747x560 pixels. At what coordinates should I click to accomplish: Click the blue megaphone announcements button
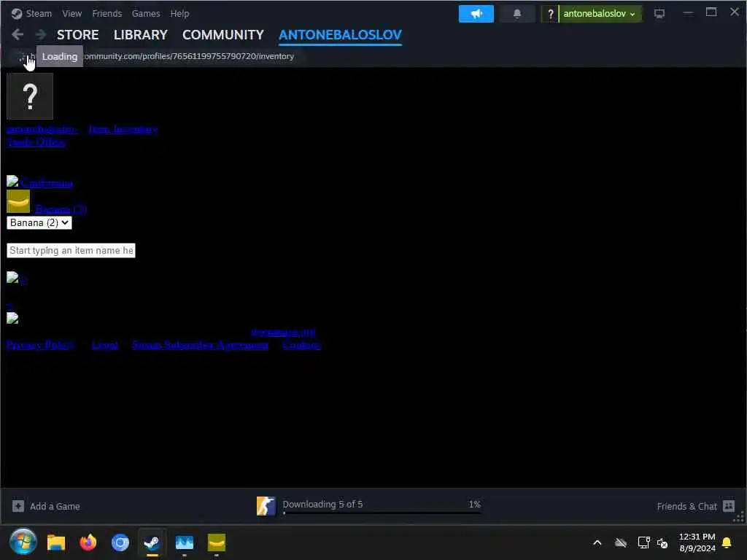476,14
